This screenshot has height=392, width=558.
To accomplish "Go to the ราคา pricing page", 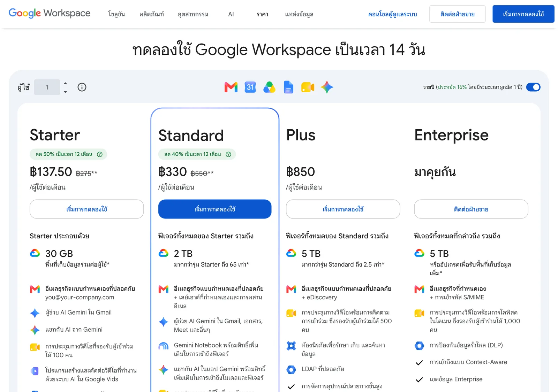I will tap(262, 14).
